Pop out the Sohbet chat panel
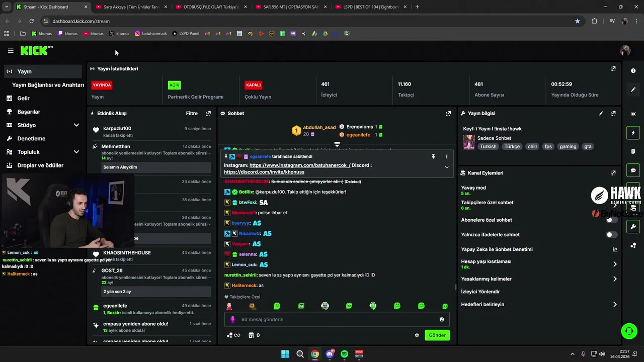The image size is (644, 362). [448, 114]
